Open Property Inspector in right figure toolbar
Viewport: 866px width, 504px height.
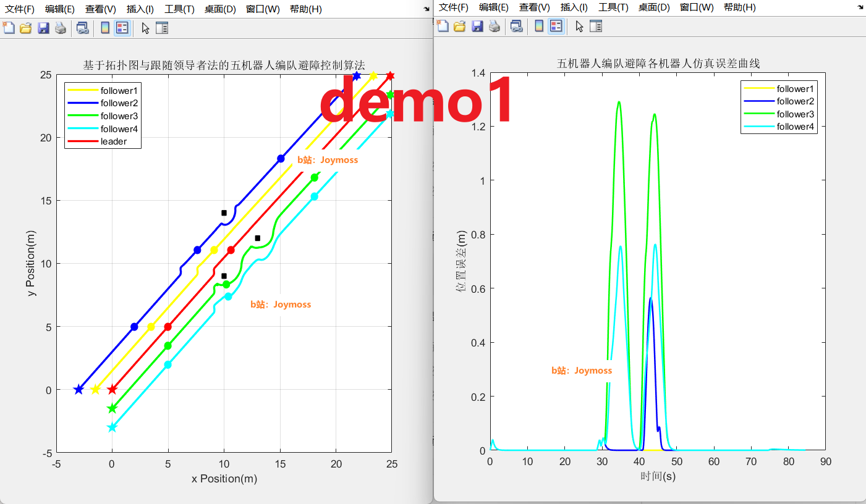pos(596,26)
